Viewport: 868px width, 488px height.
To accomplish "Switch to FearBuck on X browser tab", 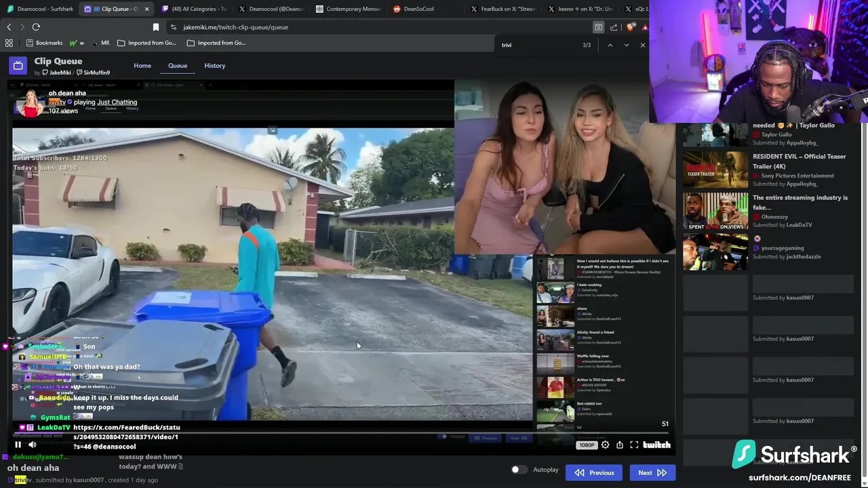I will pyautogui.click(x=502, y=9).
